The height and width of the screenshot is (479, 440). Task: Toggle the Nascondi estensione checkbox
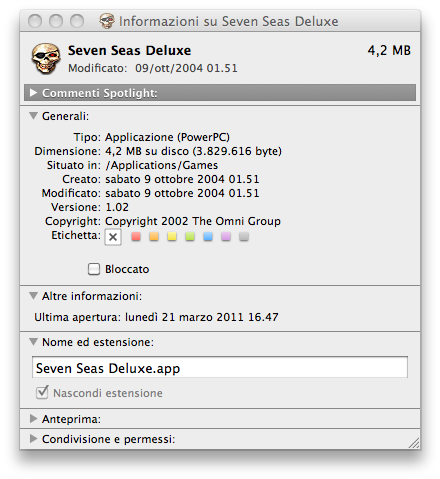click(42, 392)
